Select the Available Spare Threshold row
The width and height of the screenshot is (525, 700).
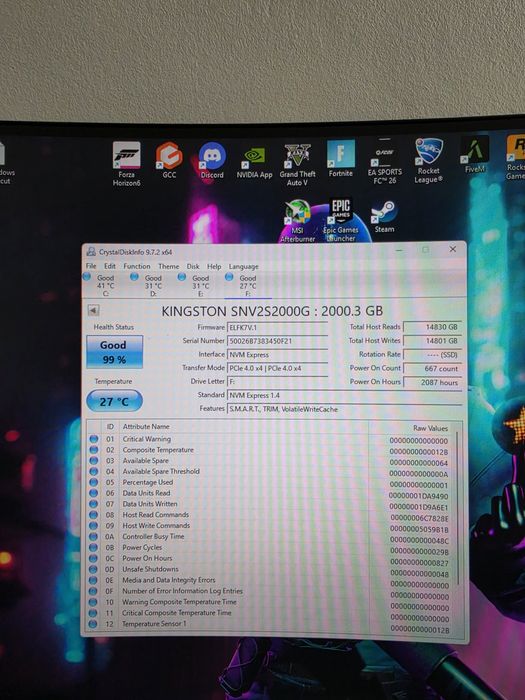270,471
